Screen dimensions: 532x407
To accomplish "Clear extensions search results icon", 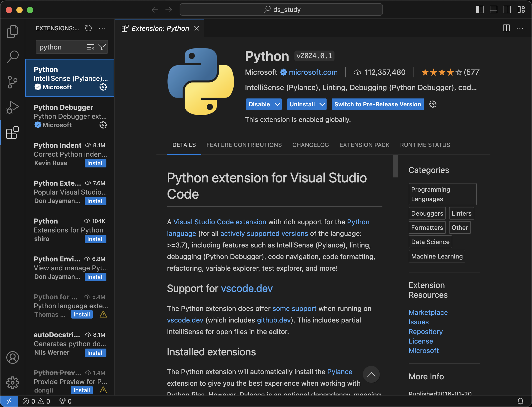I will pos(90,47).
